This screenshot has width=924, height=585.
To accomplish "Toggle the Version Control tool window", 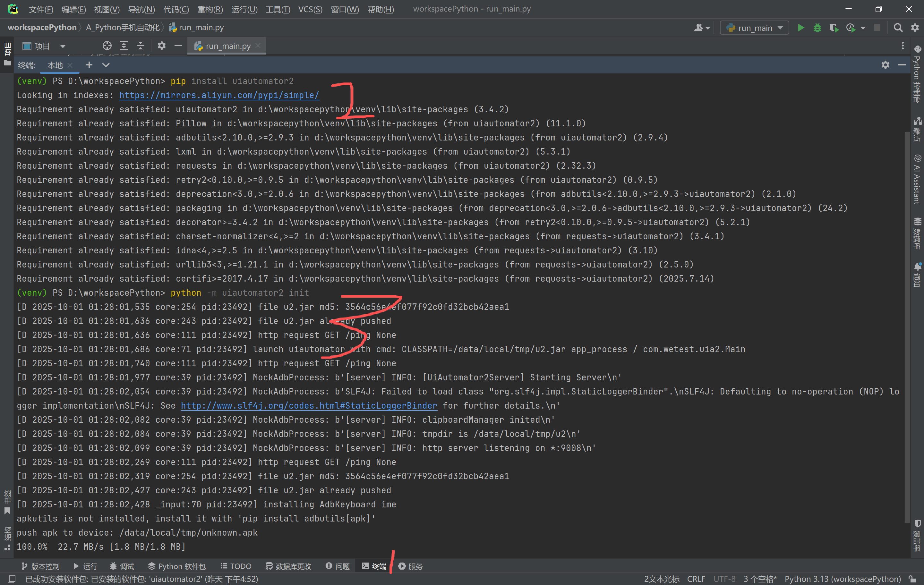I will coord(40,566).
